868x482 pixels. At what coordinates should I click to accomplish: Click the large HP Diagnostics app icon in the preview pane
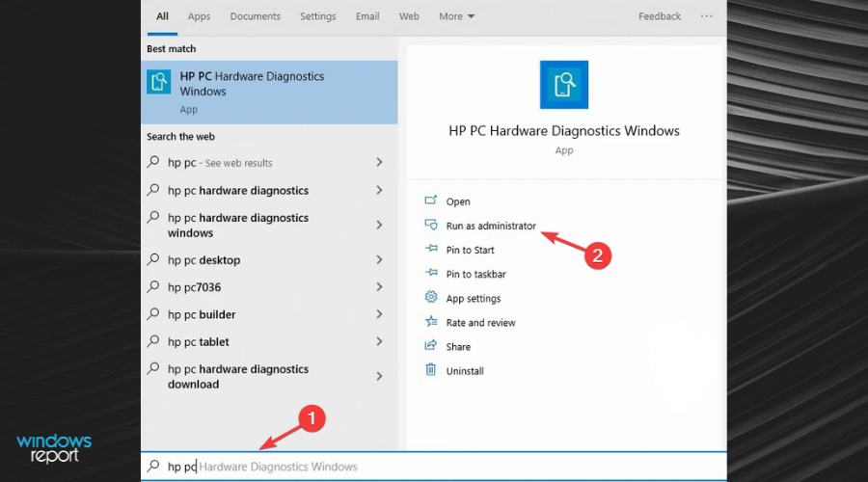(x=563, y=85)
